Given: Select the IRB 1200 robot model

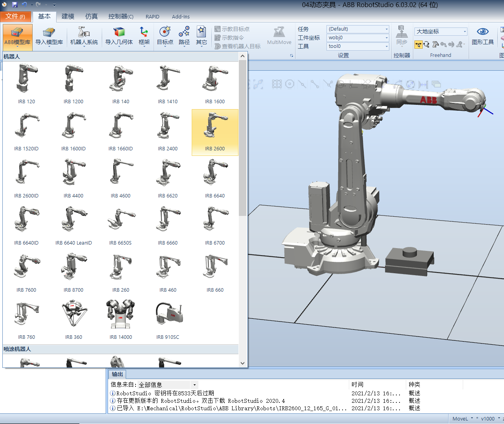Looking at the screenshot, I should point(73,85).
